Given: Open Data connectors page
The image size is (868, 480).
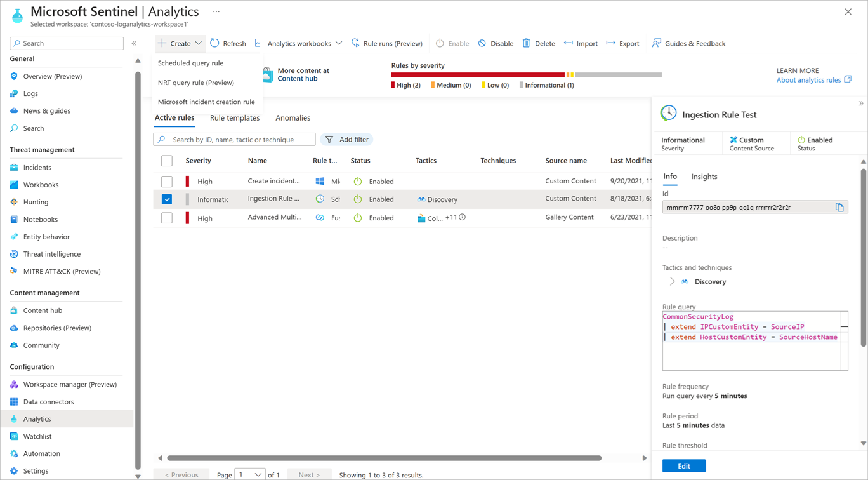Looking at the screenshot, I should tap(48, 402).
